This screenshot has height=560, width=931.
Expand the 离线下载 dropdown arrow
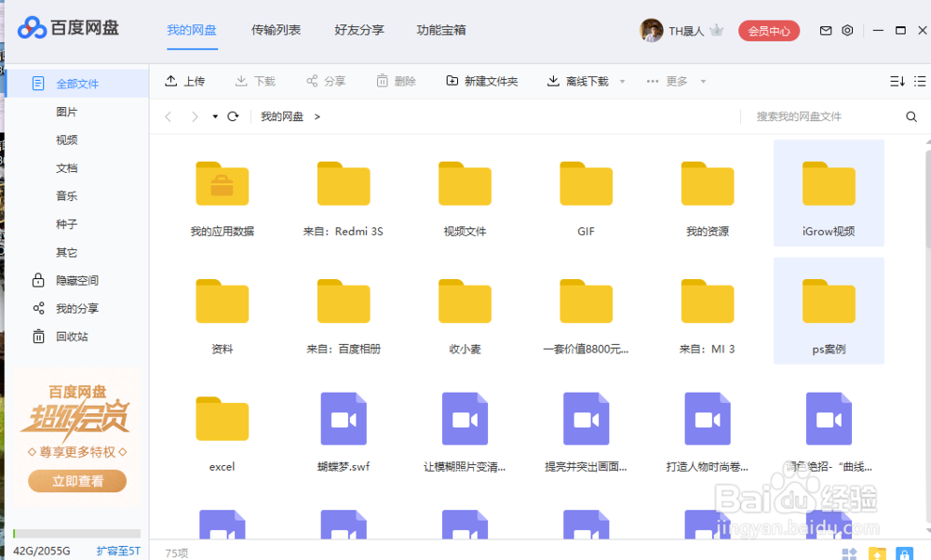click(622, 81)
